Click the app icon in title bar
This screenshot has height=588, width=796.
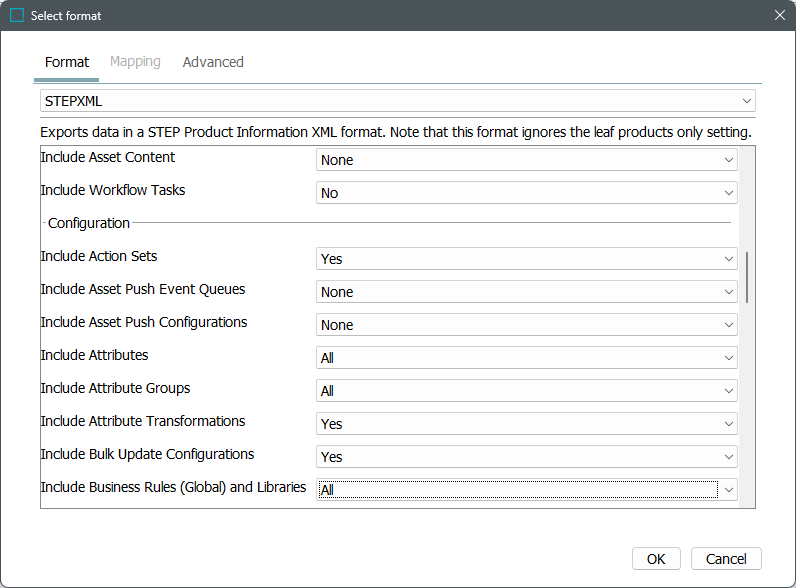[17, 15]
